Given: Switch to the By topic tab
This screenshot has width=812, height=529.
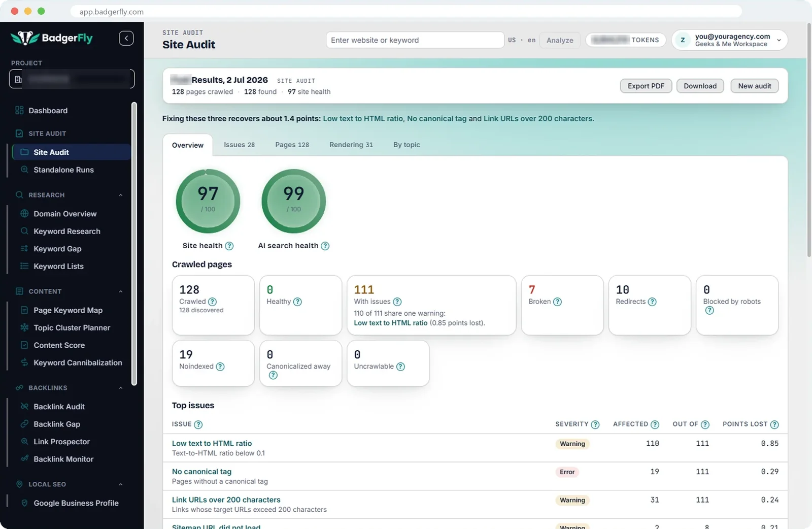Looking at the screenshot, I should 407,145.
